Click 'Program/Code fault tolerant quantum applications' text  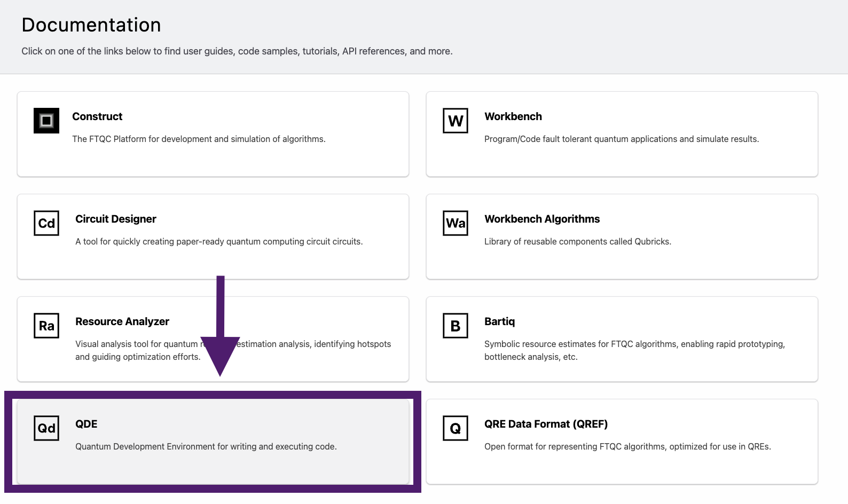click(622, 139)
